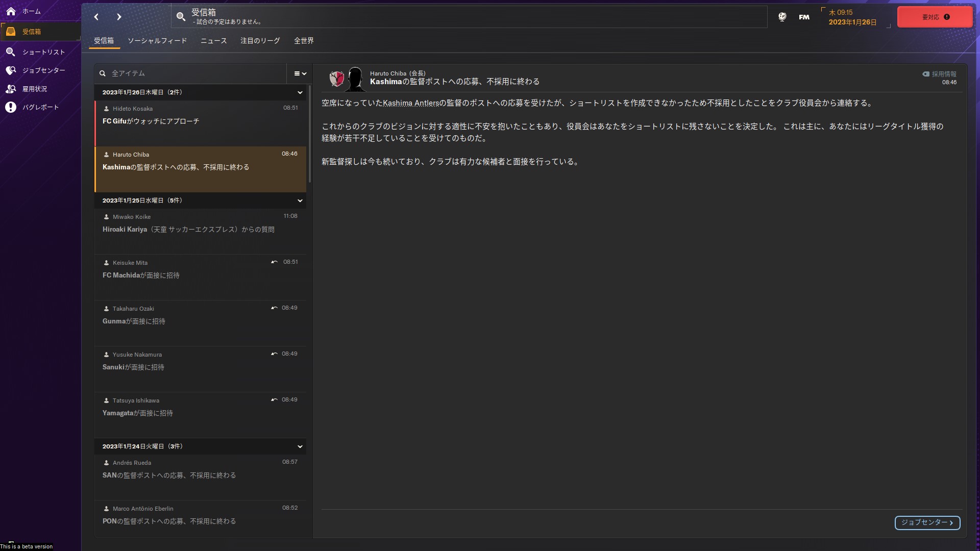Collapse the 2023年1月26日 message group

[300, 92]
